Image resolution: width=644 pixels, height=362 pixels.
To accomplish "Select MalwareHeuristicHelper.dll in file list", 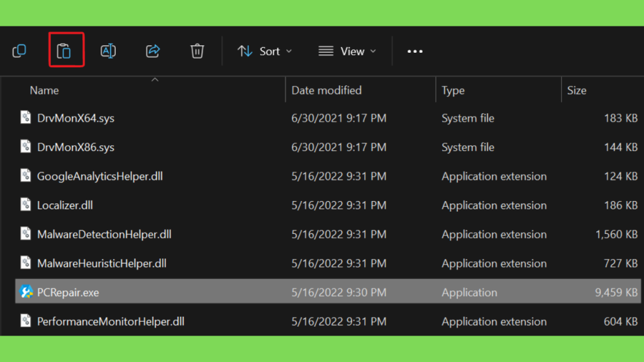I will (102, 263).
